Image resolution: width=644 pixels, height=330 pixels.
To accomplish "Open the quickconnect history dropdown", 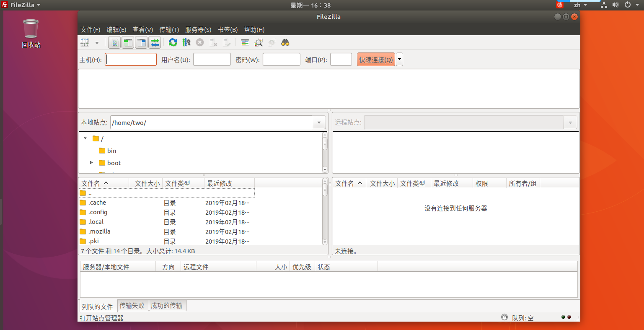I will pos(399,59).
